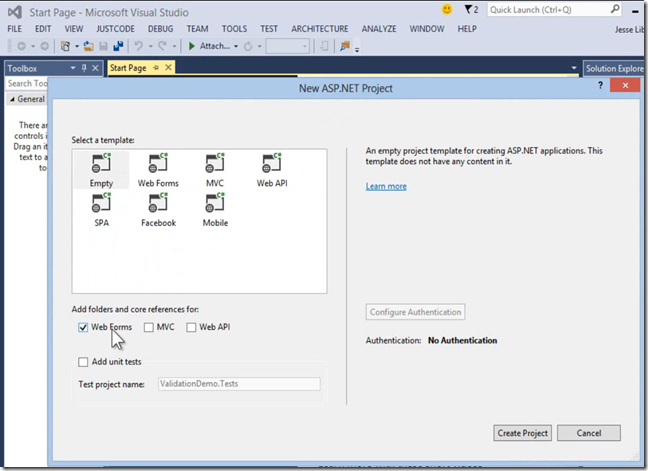Image resolution: width=648 pixels, height=471 pixels.
Task: Select the Web API project template
Action: click(x=272, y=170)
